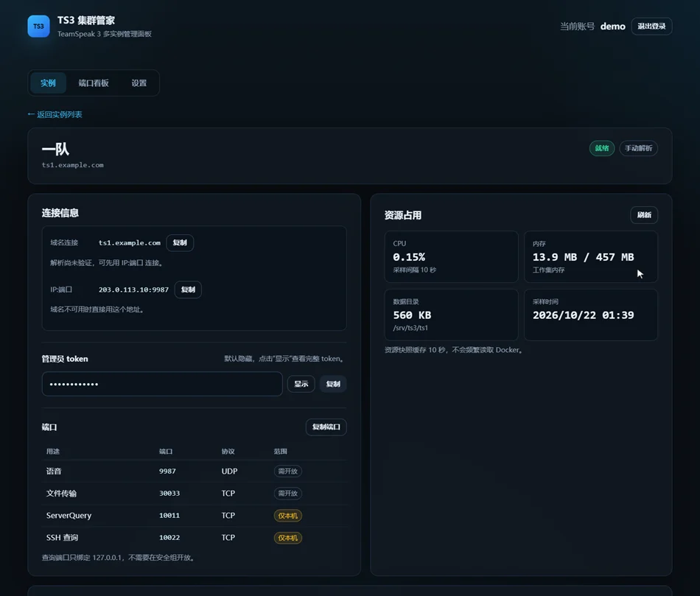Click the 手动解析 badge
The width and height of the screenshot is (700, 596).
[x=638, y=148]
